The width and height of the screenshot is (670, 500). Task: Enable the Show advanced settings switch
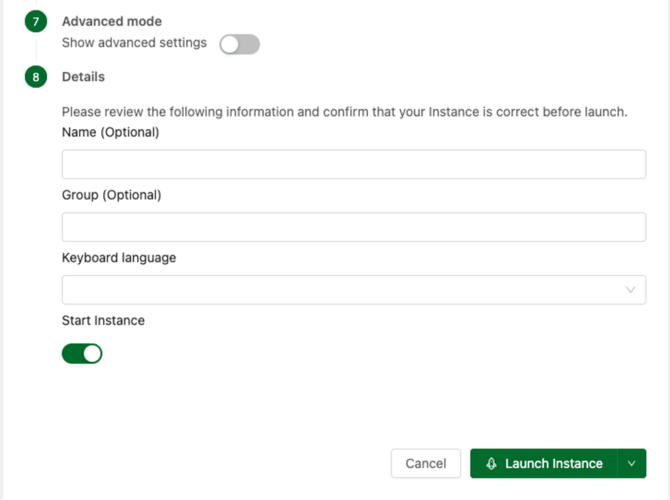click(239, 44)
